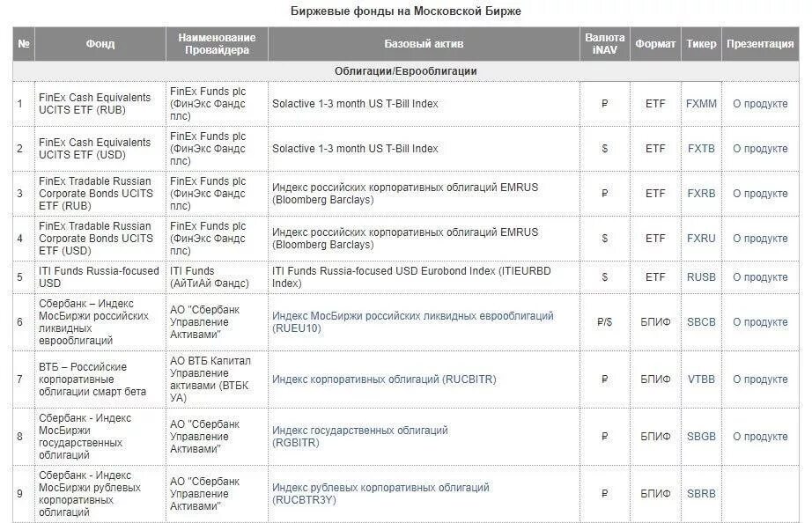The image size is (812, 523).
Task: Open the VTBB ticker link
Action: coord(701,379)
